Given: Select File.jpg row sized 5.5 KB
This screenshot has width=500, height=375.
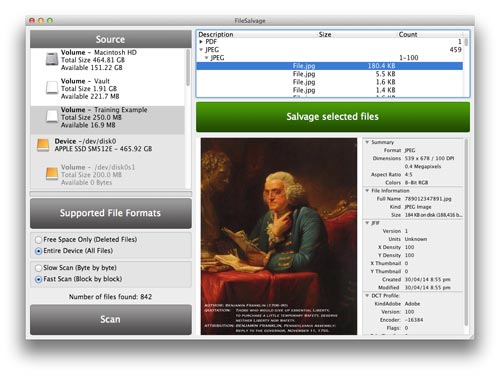Looking at the screenshot, I should point(330,74).
